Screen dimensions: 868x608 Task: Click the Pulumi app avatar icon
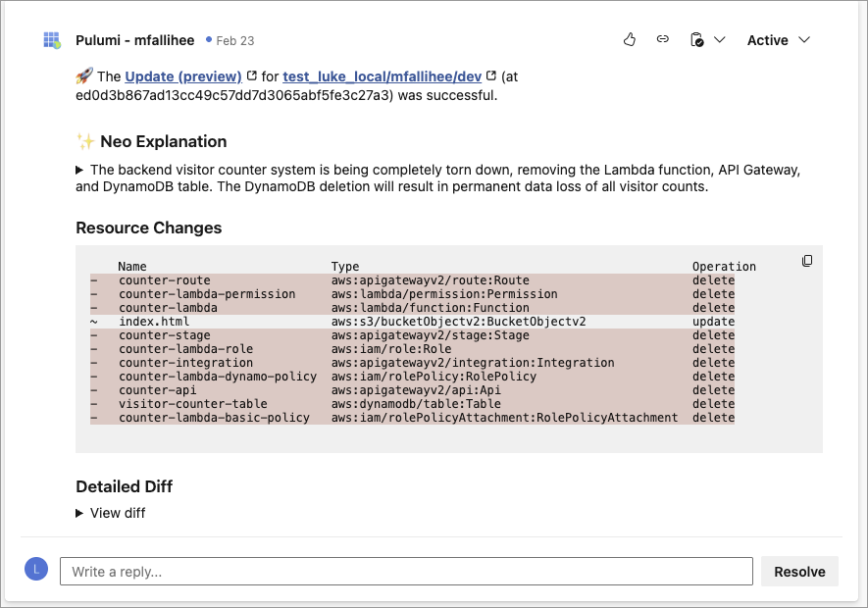pos(50,39)
